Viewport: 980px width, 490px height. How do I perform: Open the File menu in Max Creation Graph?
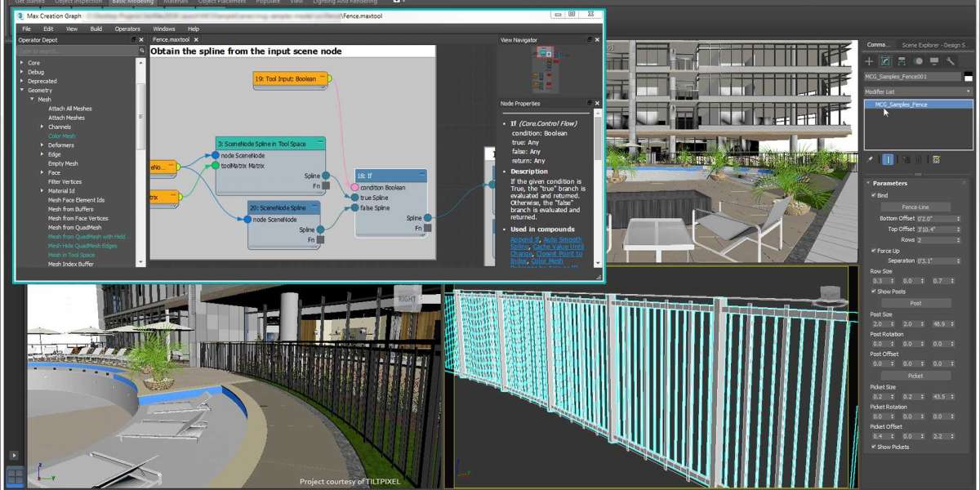27,29
